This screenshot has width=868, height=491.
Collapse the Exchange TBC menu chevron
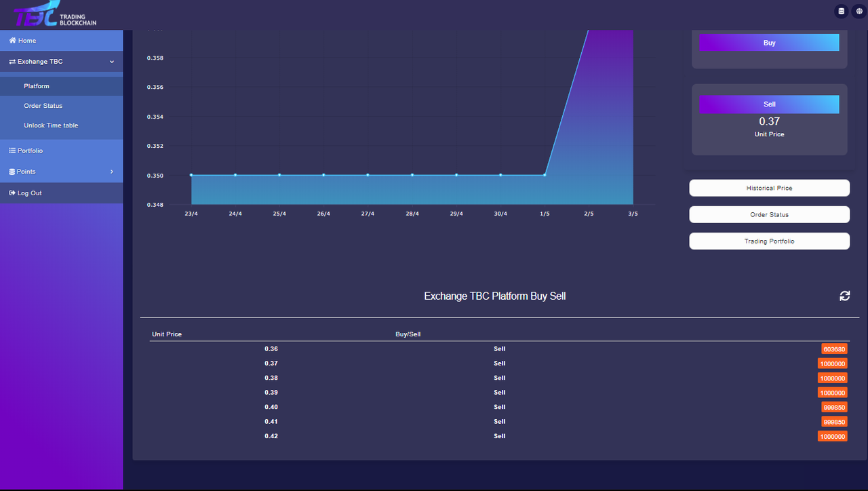[x=112, y=62]
